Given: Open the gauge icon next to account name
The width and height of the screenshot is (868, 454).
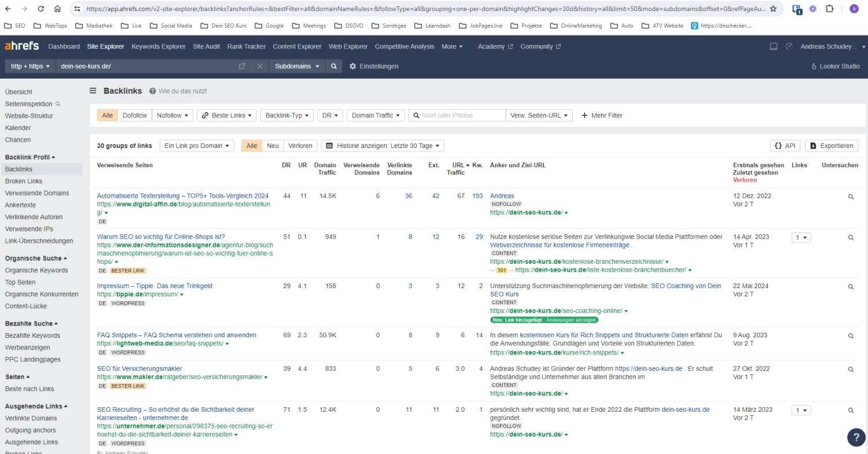Looking at the screenshot, I should click(789, 46).
